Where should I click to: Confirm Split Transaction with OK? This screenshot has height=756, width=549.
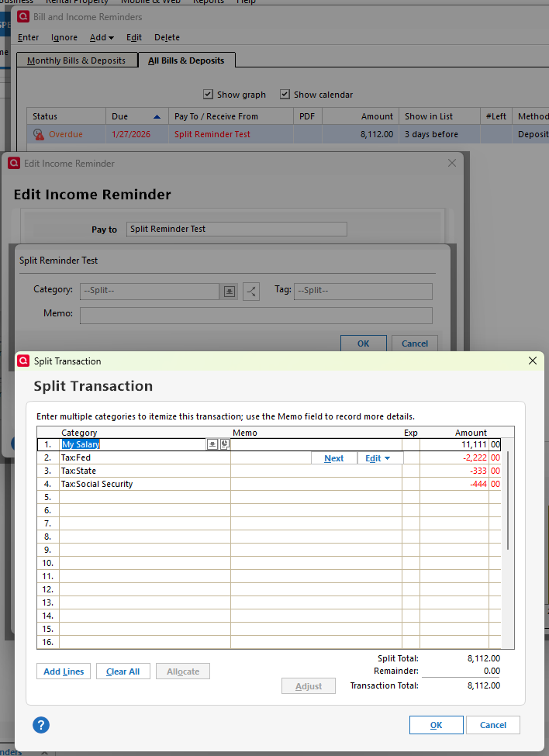tap(437, 725)
